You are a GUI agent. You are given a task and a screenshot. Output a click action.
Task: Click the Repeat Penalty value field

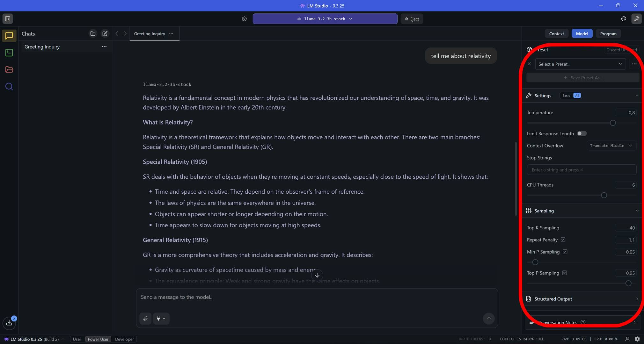point(626,240)
